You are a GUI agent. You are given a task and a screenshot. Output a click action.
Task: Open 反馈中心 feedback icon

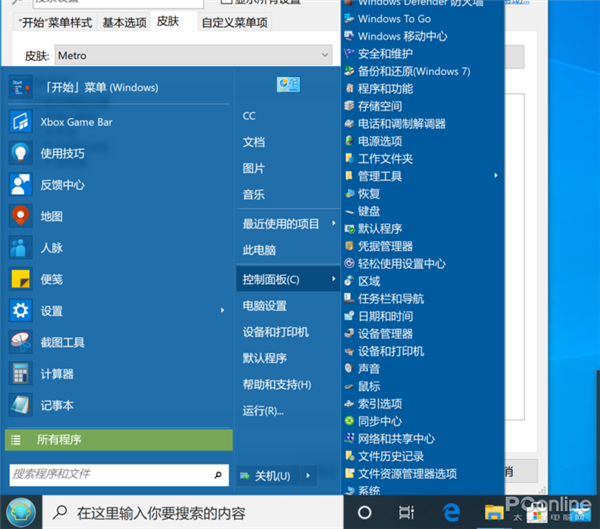click(21, 184)
